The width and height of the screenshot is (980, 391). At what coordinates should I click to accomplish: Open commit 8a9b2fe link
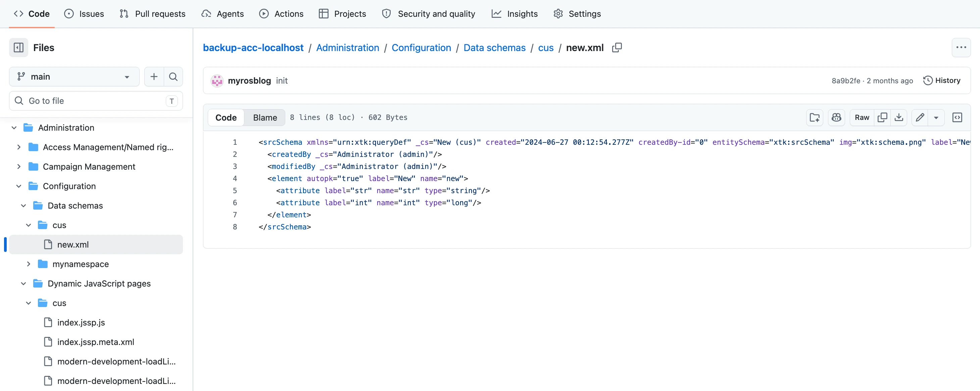click(846, 81)
